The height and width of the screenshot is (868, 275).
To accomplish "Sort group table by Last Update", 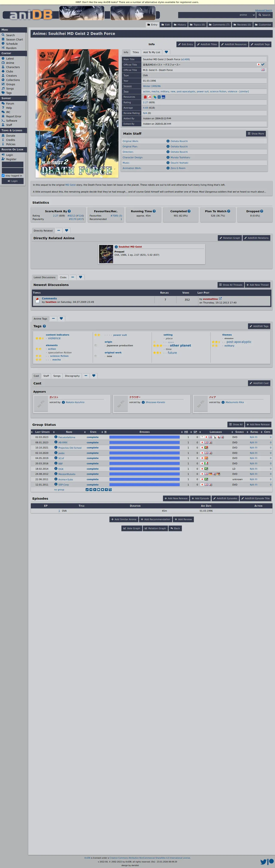I will coord(42,432).
